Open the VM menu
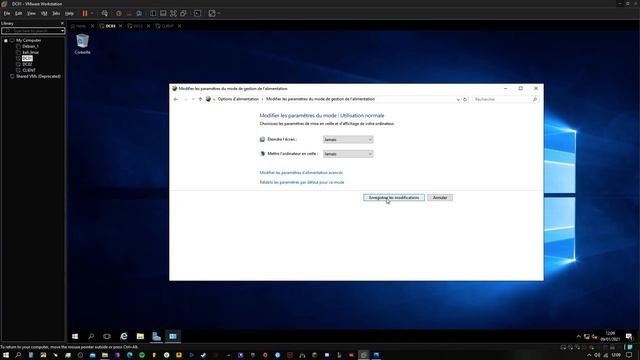640x360 pixels. (x=44, y=13)
